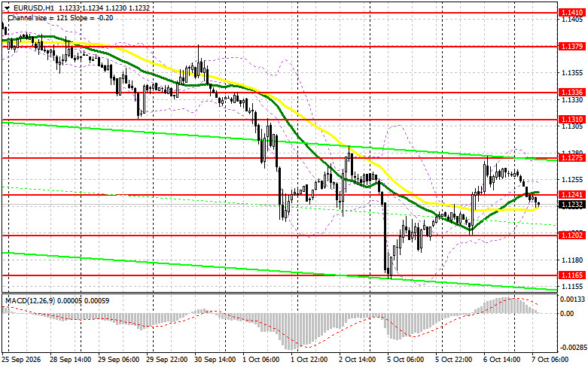Select the 1.1410 red price level label
Image resolution: width=588 pixels, height=368 pixels.
(x=572, y=12)
